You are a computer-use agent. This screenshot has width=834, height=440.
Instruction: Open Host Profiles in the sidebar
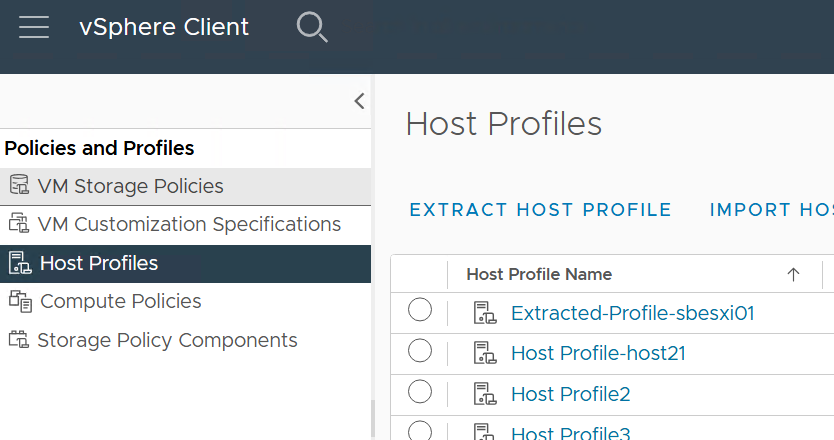(98, 263)
